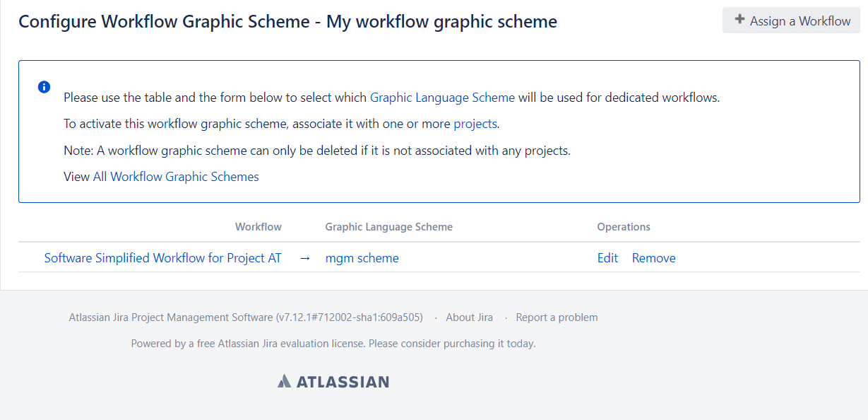This screenshot has width=868, height=420.
Task: Open the Graphic Language Scheme link in the notice
Action: [442, 98]
